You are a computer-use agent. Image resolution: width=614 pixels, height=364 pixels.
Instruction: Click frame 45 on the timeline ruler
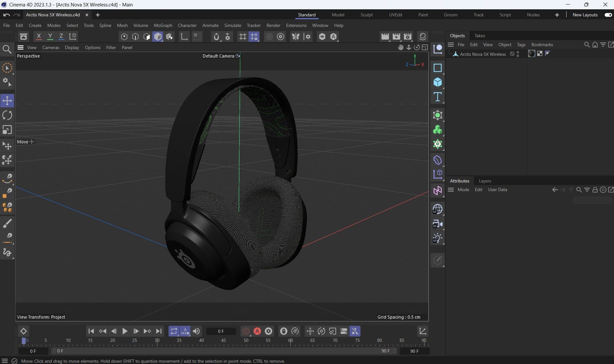pos(223,341)
